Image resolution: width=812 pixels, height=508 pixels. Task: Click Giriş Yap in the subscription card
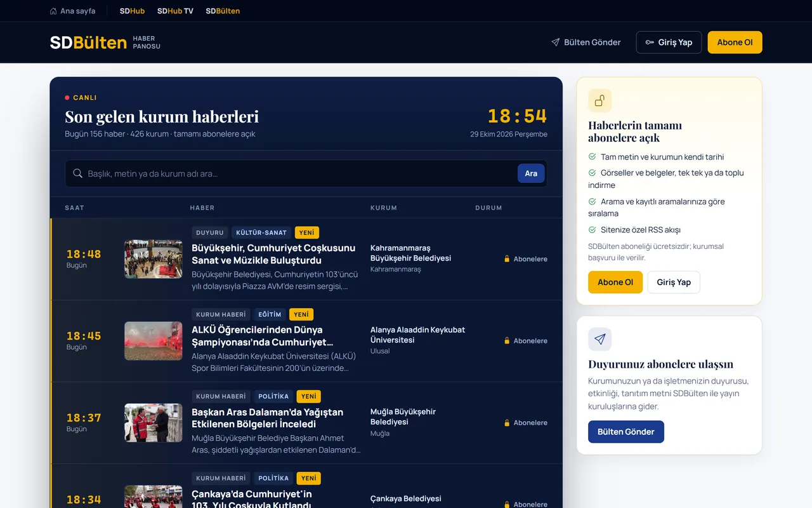(674, 282)
